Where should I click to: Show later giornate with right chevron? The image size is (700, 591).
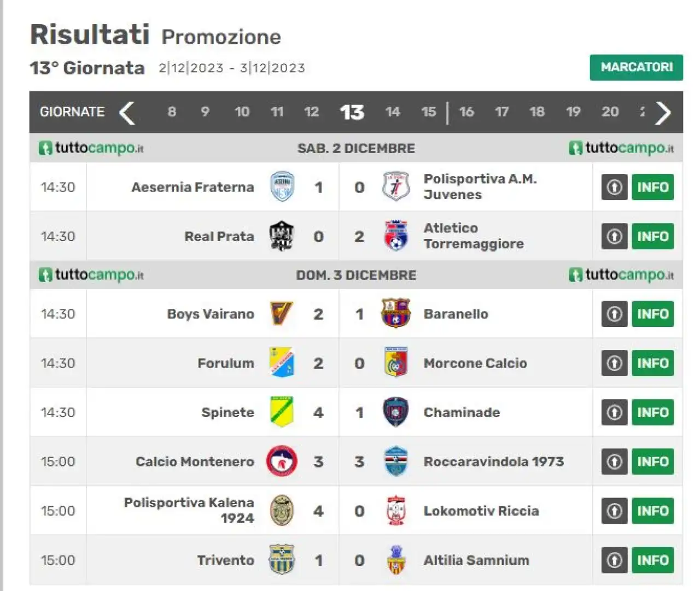663,113
